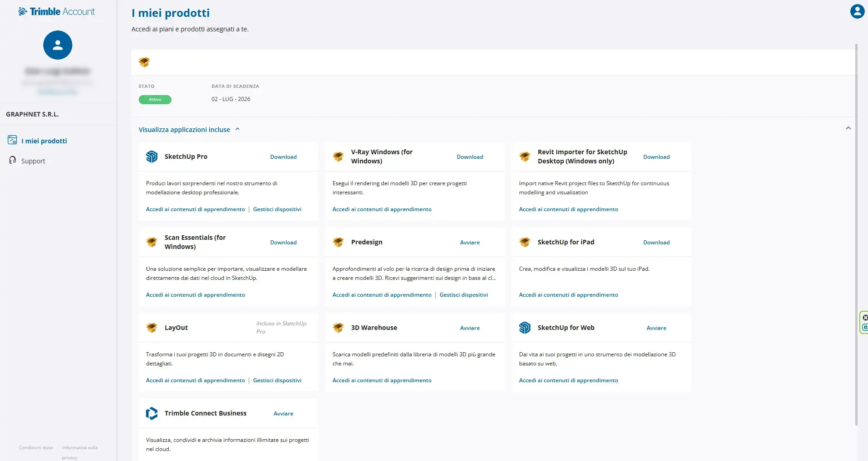Open SketchUp Pro learning content link

point(196,209)
